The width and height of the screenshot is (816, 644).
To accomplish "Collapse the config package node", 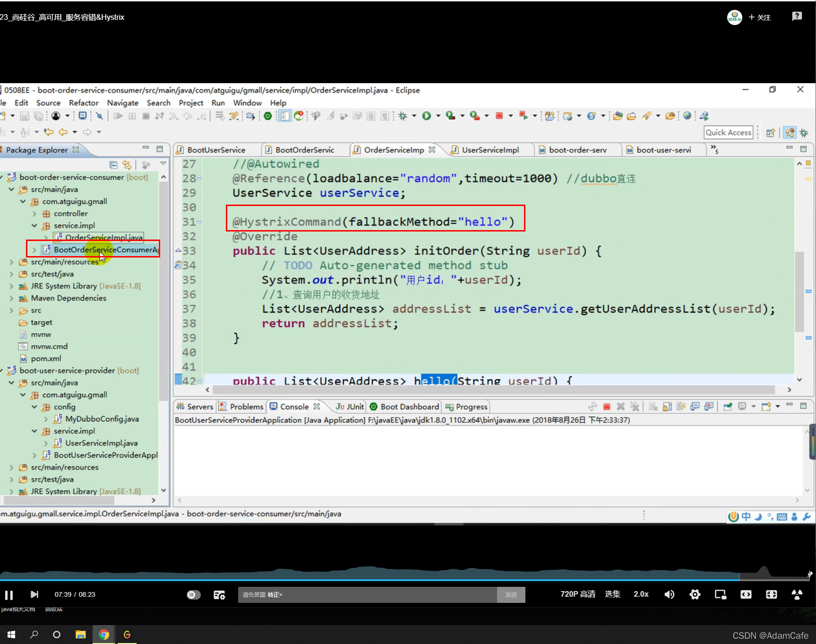I will point(34,407).
